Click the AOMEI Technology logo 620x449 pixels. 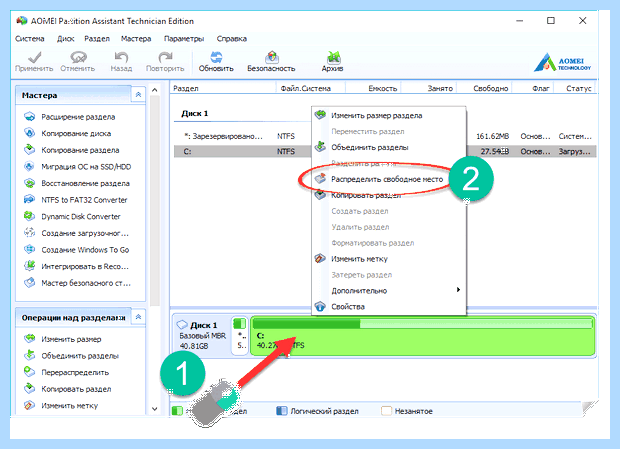click(x=563, y=62)
